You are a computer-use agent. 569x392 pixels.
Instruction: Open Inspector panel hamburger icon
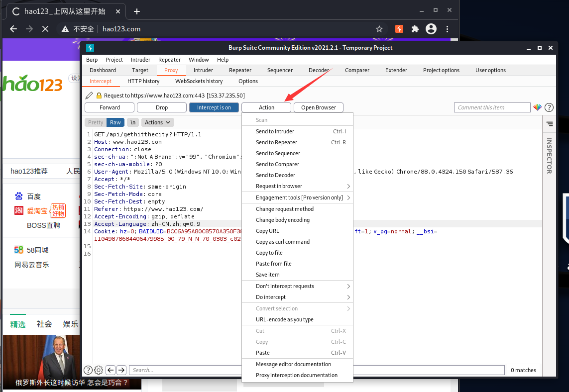[550, 124]
